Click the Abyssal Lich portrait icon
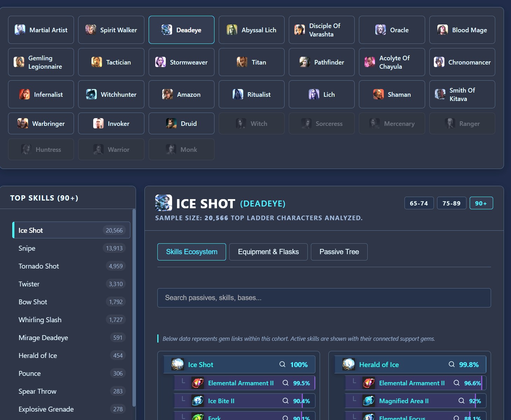This screenshot has width=511, height=420. pyautogui.click(x=232, y=30)
